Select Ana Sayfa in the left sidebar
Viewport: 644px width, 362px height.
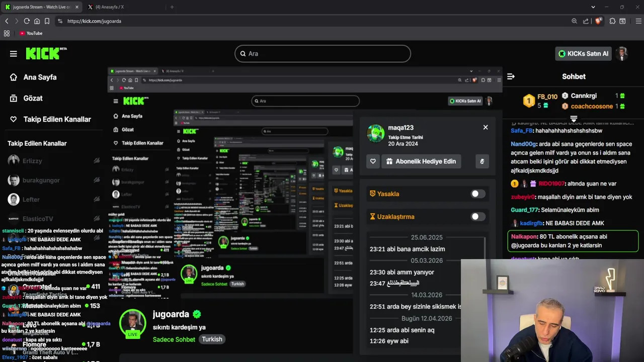tap(33, 77)
